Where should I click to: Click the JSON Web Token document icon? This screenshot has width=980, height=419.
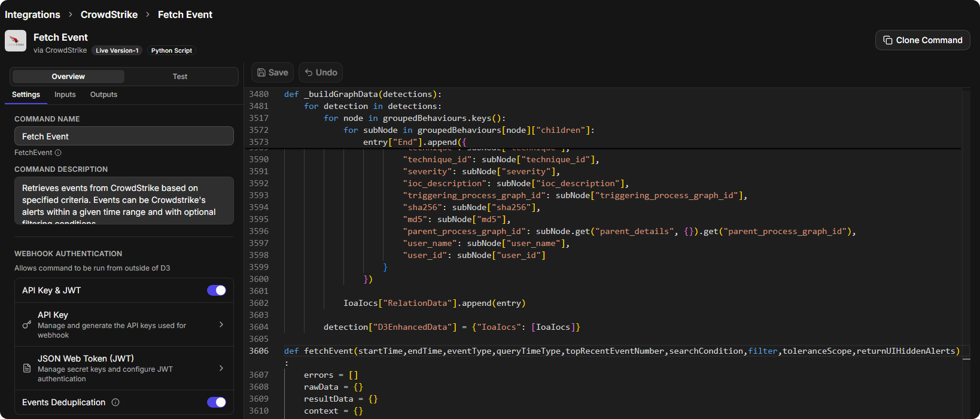point(26,368)
